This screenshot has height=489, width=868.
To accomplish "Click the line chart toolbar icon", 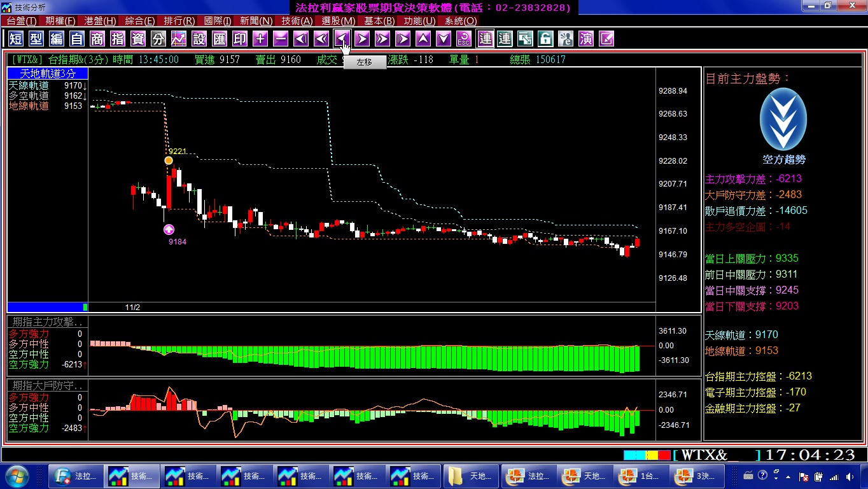I will coord(179,39).
